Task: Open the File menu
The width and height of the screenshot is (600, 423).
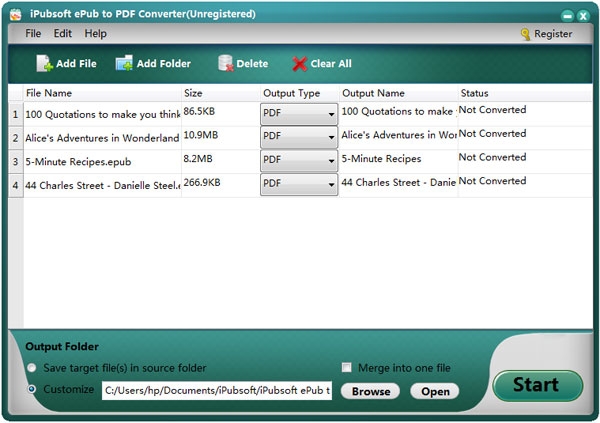Action: click(x=33, y=33)
